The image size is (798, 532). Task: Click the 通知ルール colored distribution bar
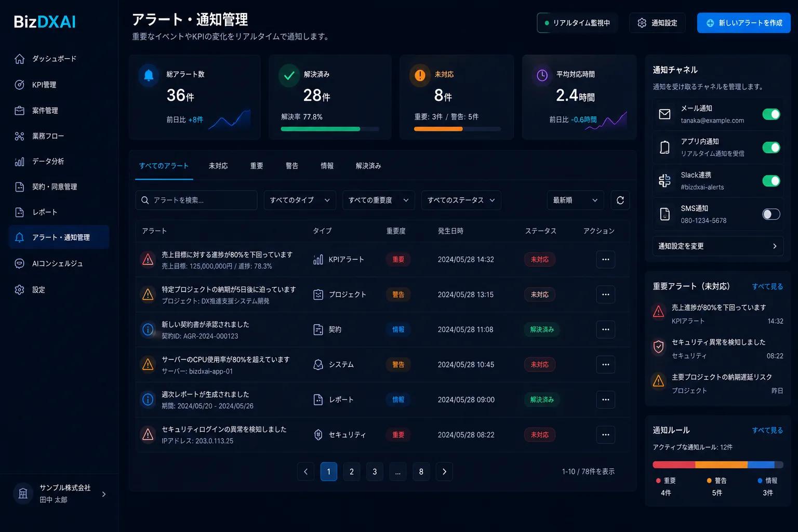coord(718,464)
